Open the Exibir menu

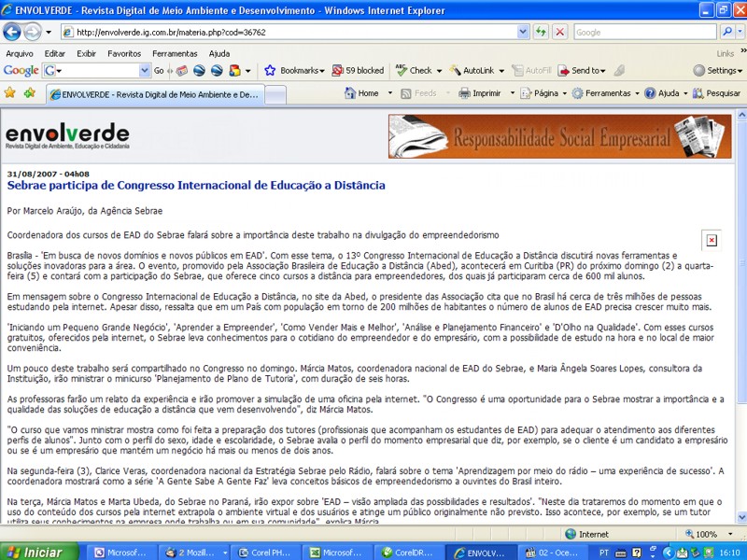click(86, 53)
